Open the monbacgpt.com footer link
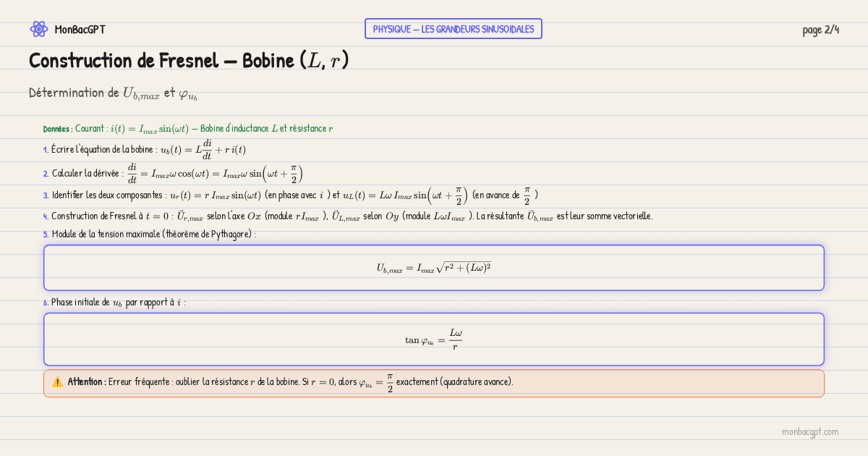This screenshot has width=868, height=456. [809, 431]
